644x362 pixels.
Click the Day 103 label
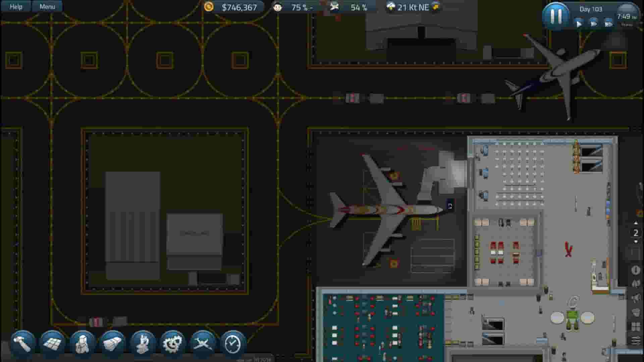(591, 9)
